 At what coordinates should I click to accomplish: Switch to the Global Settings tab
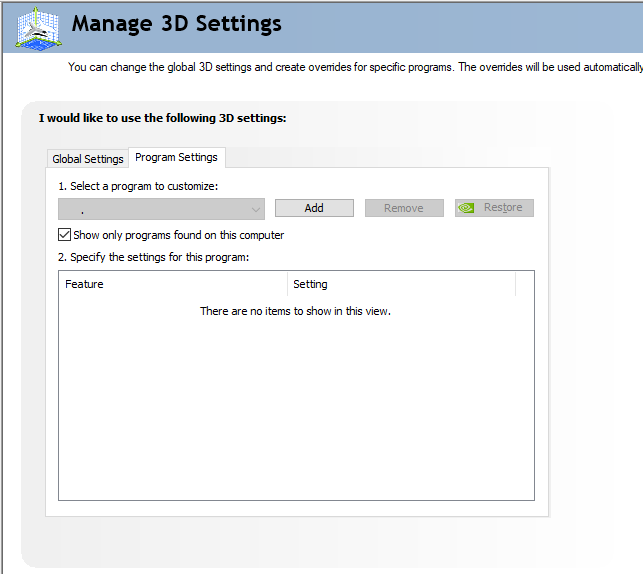(x=88, y=159)
